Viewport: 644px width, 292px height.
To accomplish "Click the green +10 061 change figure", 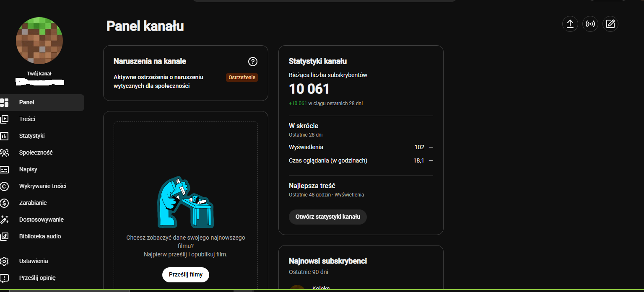I will coord(298,103).
